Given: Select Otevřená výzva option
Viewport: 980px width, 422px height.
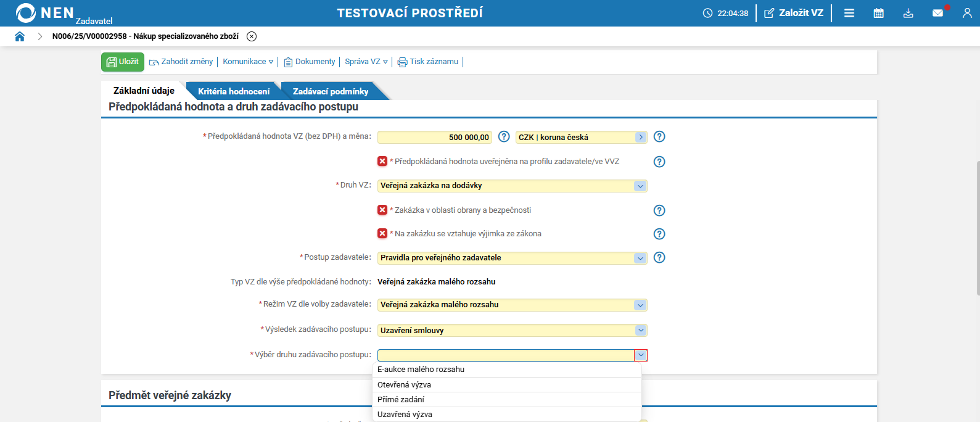Looking at the screenshot, I should (x=507, y=384).
